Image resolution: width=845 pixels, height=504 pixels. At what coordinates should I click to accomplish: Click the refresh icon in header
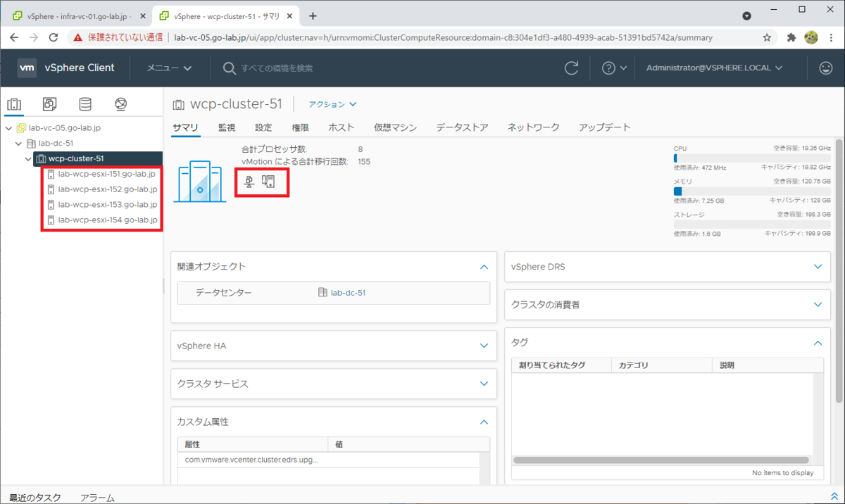(x=572, y=68)
